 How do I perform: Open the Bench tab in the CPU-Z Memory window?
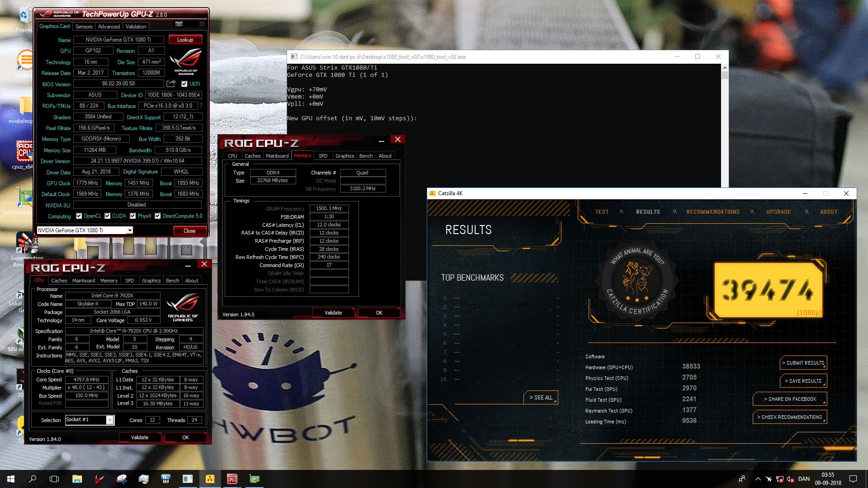tap(366, 156)
